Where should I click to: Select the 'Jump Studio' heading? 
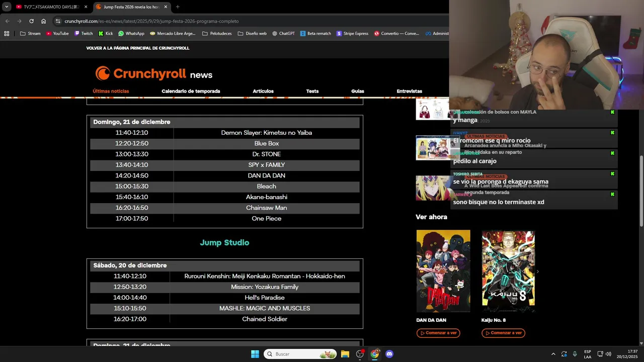pos(224,243)
